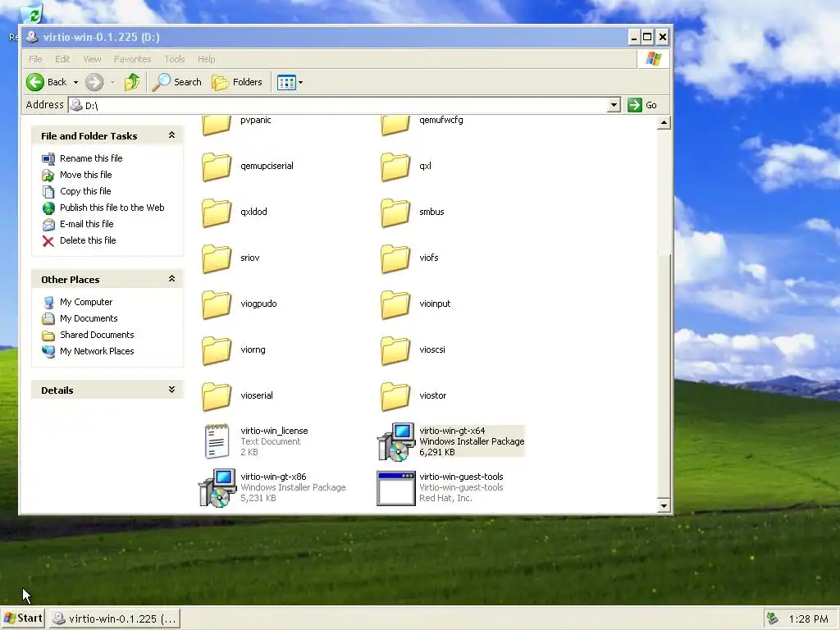This screenshot has width=840, height=630.
Task: Open the Search pane
Action: pyautogui.click(x=177, y=82)
